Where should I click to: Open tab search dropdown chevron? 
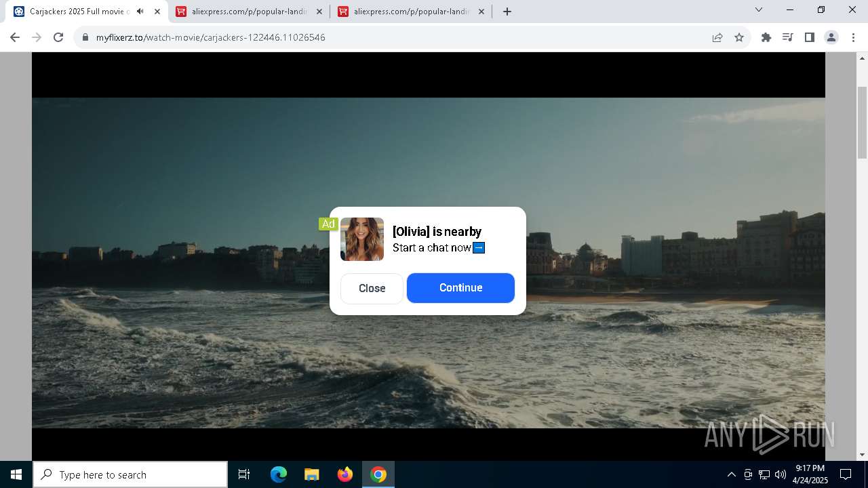pos(759,10)
